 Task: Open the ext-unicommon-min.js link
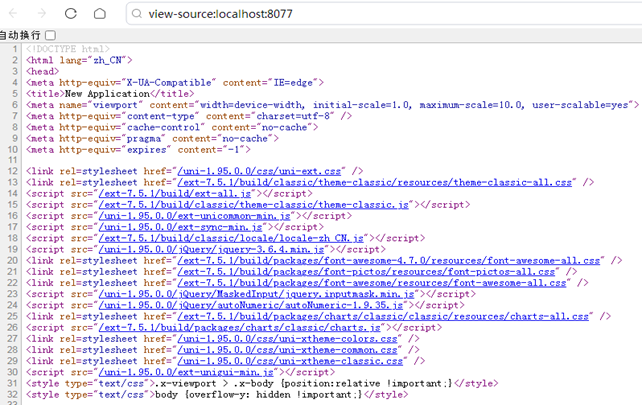[194, 216]
